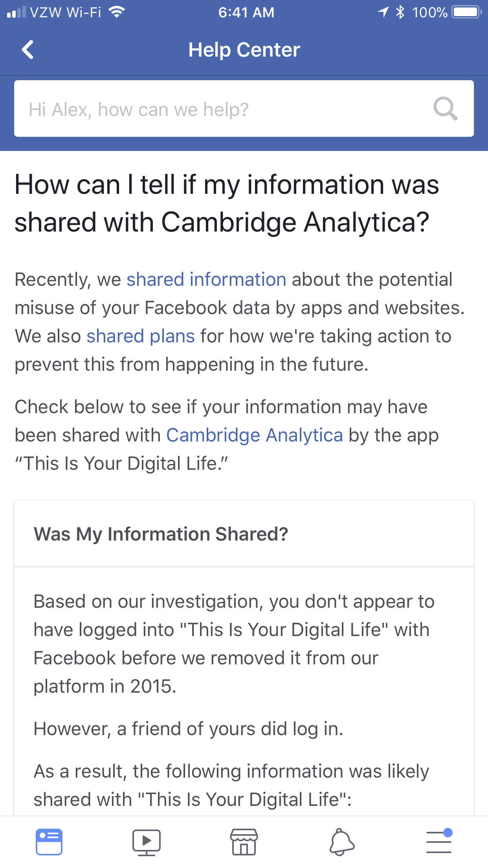This screenshot has height=868, width=488.
Task: Tap the back arrow in header
Action: click(x=28, y=50)
